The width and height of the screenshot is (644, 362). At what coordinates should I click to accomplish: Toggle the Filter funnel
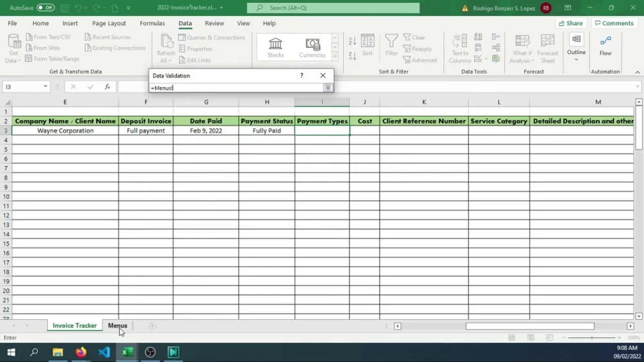click(x=391, y=46)
